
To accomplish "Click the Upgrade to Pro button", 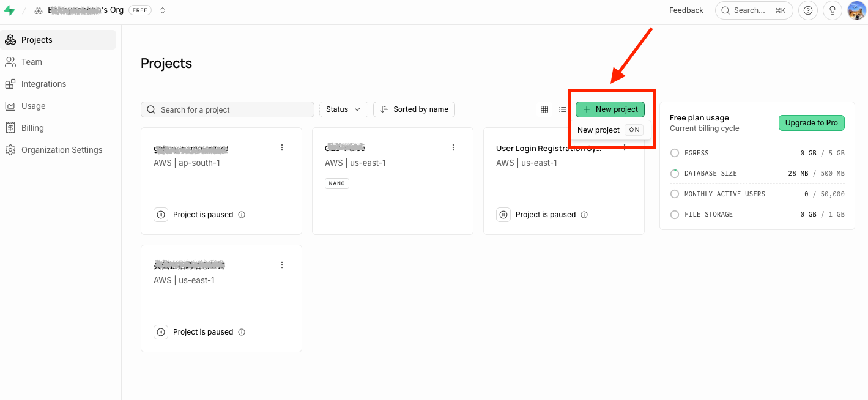I will click(x=811, y=122).
